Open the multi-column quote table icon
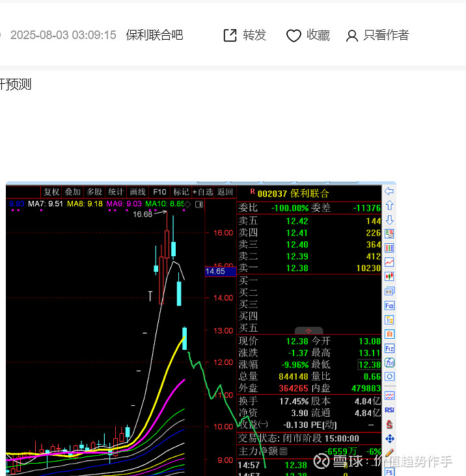The width and height of the screenshot is (466, 476). [389, 248]
